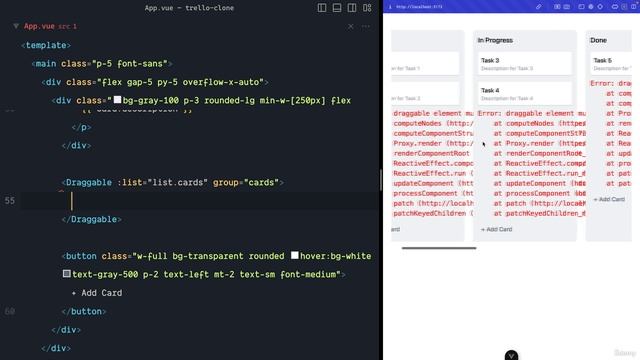
Task: Click the horizontal scrollbar under the board
Action: [439, 248]
